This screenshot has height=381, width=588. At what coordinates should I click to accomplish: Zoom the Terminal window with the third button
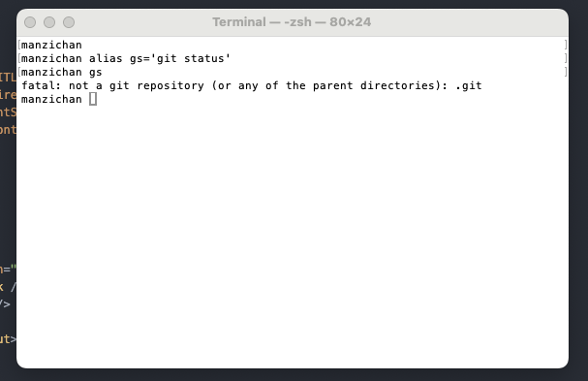(x=69, y=22)
